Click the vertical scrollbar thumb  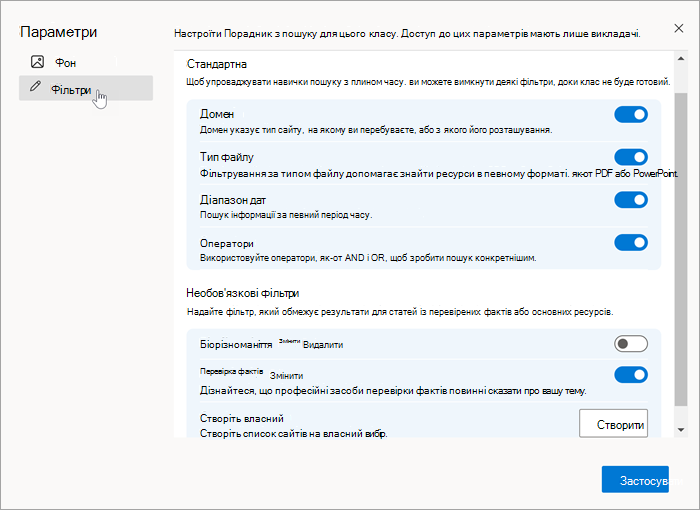tap(681, 249)
